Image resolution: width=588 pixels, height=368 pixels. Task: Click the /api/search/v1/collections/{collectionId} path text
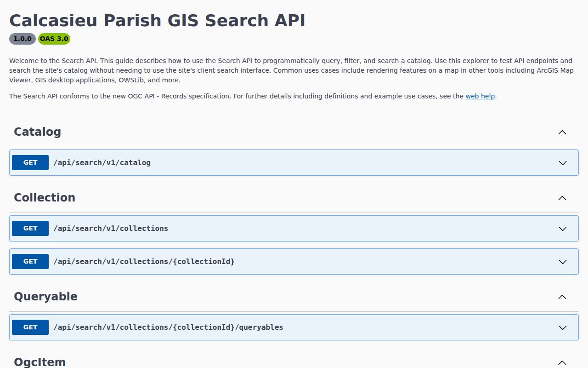(x=144, y=261)
